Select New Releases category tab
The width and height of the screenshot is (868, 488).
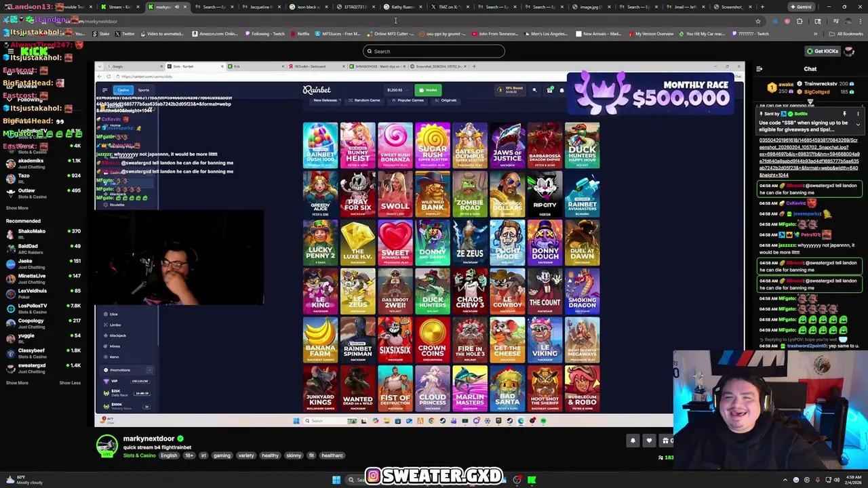coord(325,100)
